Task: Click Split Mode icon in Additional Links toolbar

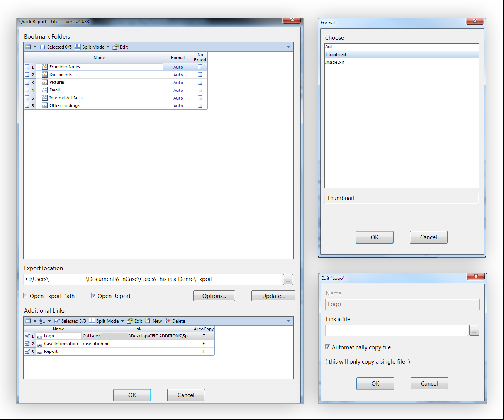Action: click(92, 321)
